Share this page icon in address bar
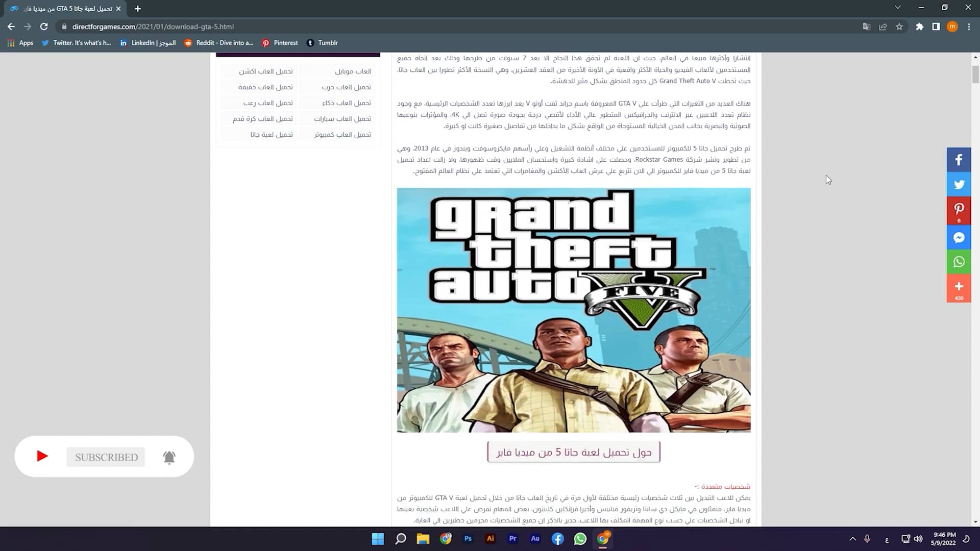This screenshot has height=551, width=980. 883,27
